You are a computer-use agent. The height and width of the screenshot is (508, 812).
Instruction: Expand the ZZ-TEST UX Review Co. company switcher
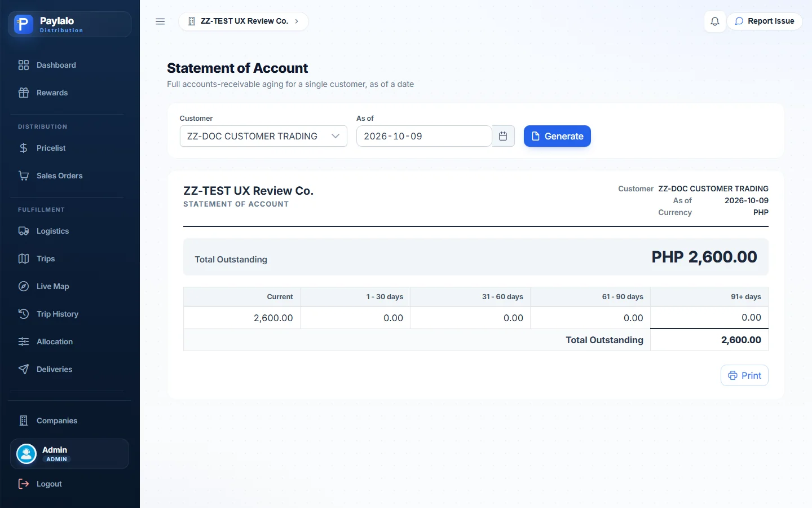pyautogui.click(x=244, y=21)
